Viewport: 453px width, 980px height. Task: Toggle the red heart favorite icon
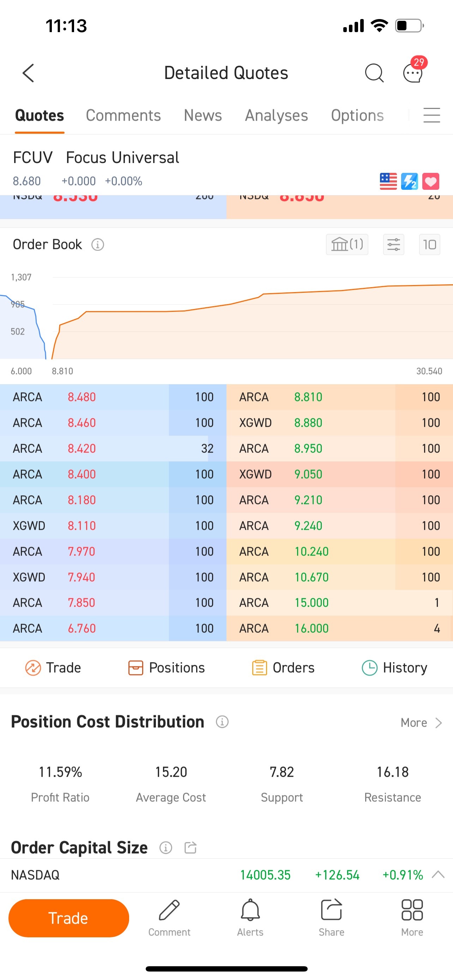(x=431, y=181)
